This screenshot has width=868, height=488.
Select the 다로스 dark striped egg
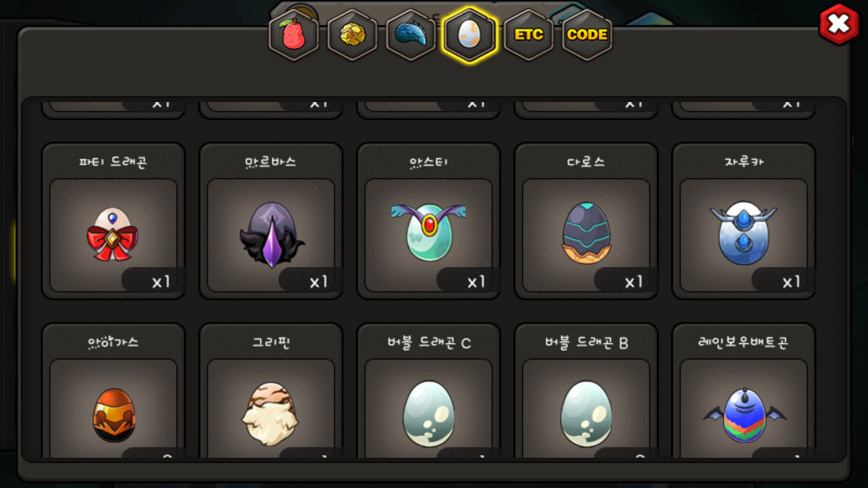pyautogui.click(x=586, y=235)
